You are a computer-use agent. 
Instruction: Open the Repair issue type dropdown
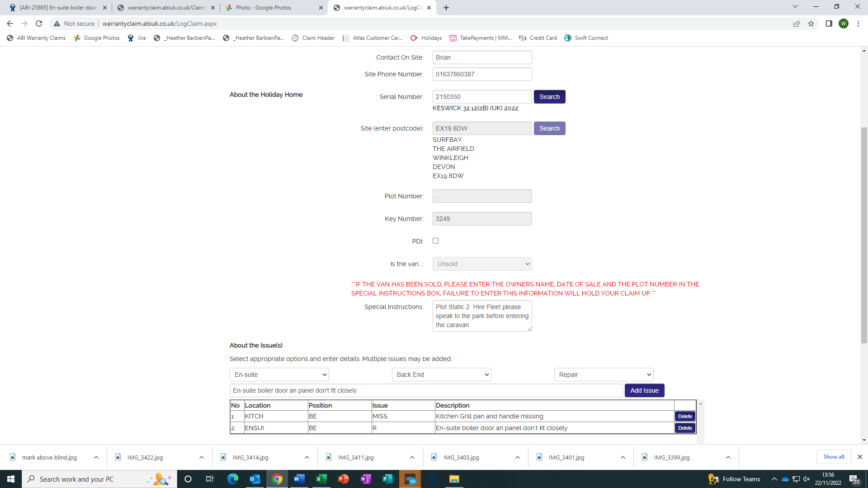tap(604, 375)
